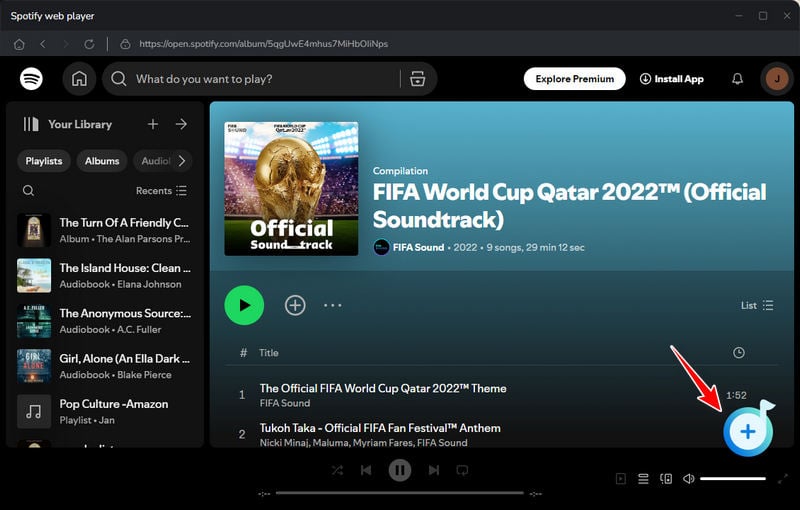Click the FIFA album cover art

click(x=291, y=189)
